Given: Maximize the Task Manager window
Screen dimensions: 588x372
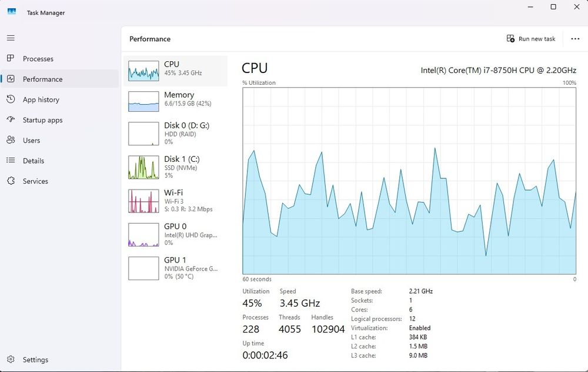Looking at the screenshot, I should [x=553, y=6].
